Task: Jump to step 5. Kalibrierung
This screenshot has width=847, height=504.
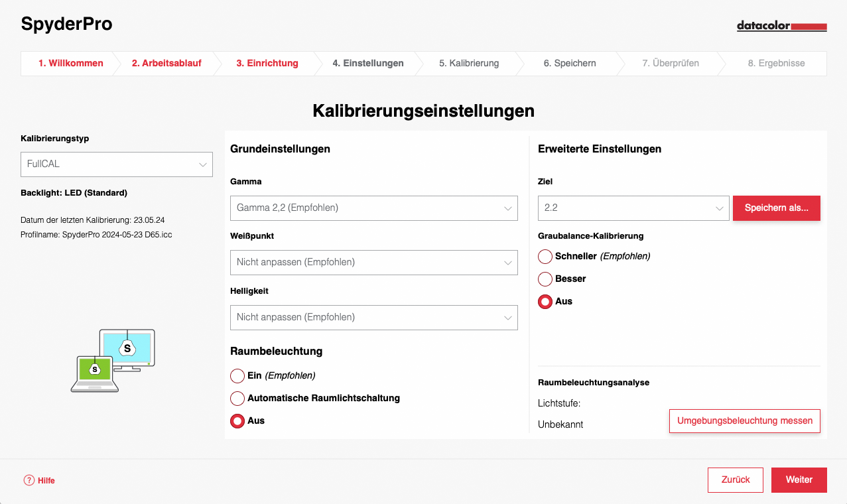Action: pos(469,64)
